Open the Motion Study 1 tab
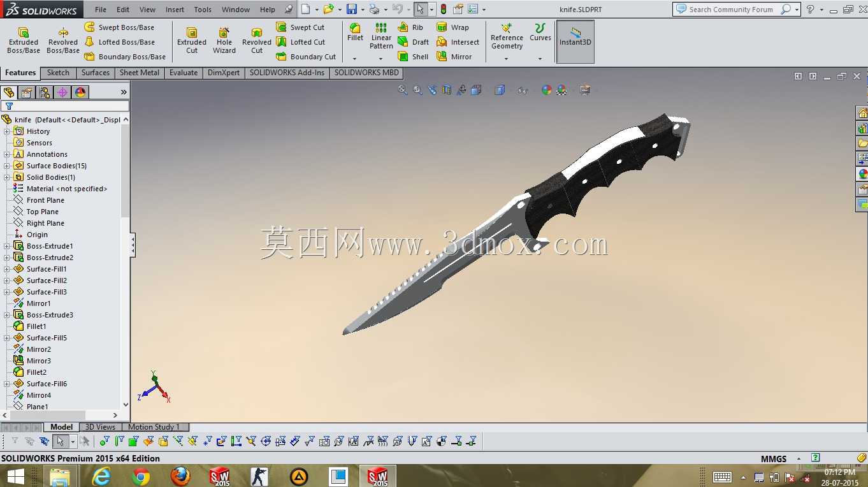This screenshot has width=868, height=487. coord(154,427)
